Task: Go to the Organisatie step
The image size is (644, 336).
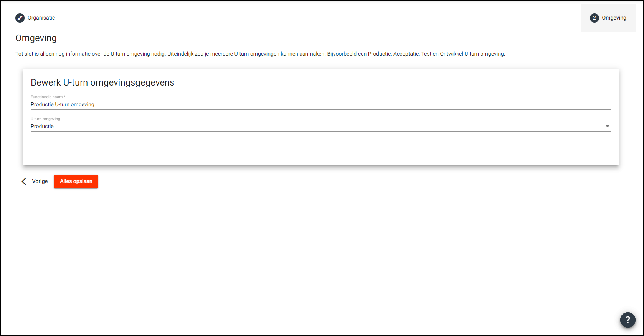Action: (41, 18)
